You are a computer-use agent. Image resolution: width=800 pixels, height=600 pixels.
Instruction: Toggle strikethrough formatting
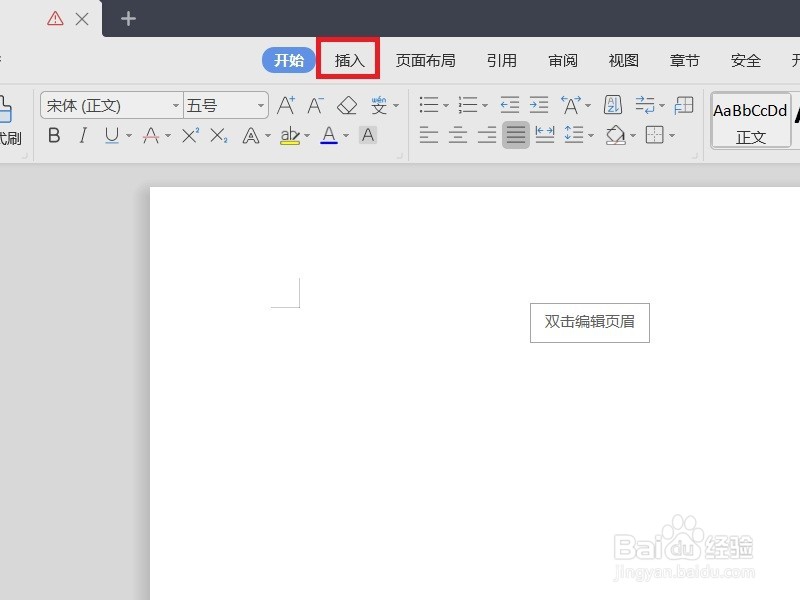(151, 136)
